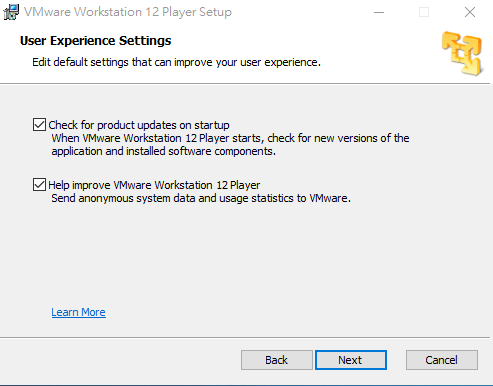Click the 'User Experience Settings' heading
493x386 pixels.
95,41
